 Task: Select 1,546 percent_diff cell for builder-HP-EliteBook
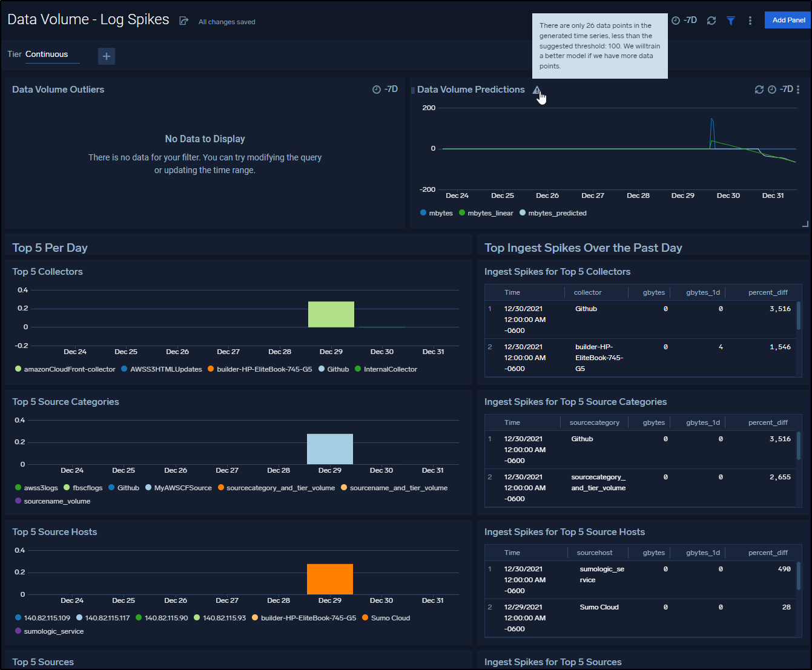tap(780, 347)
